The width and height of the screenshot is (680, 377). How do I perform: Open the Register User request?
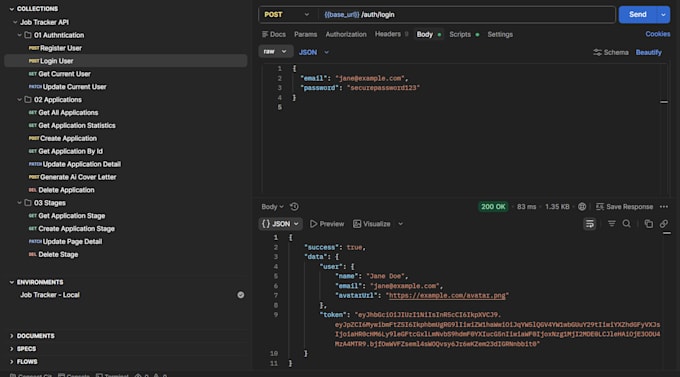[126, 48]
